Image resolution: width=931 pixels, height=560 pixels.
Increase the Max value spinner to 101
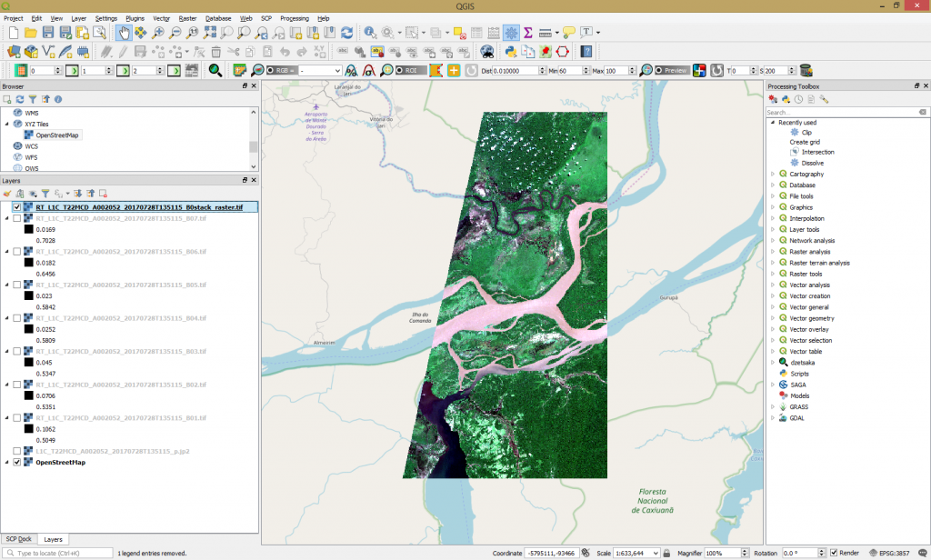[631, 65]
